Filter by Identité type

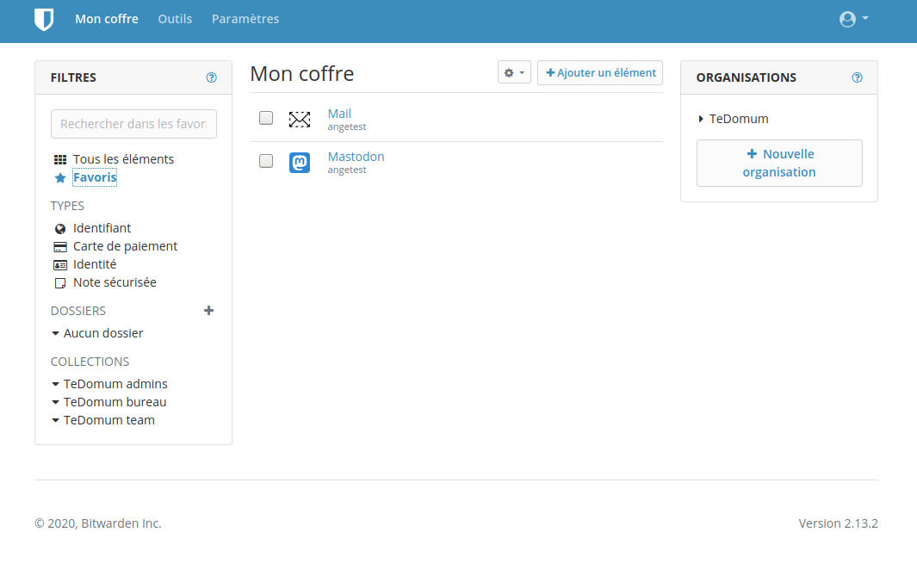point(95,264)
